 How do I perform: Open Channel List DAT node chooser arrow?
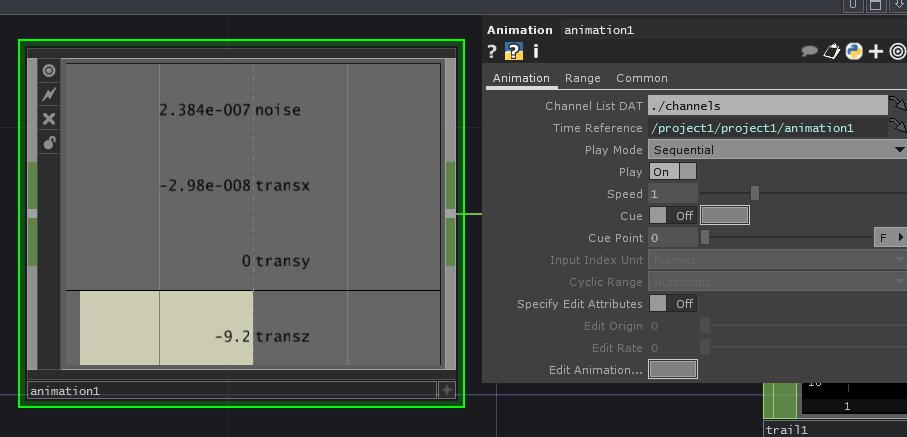tap(897, 105)
